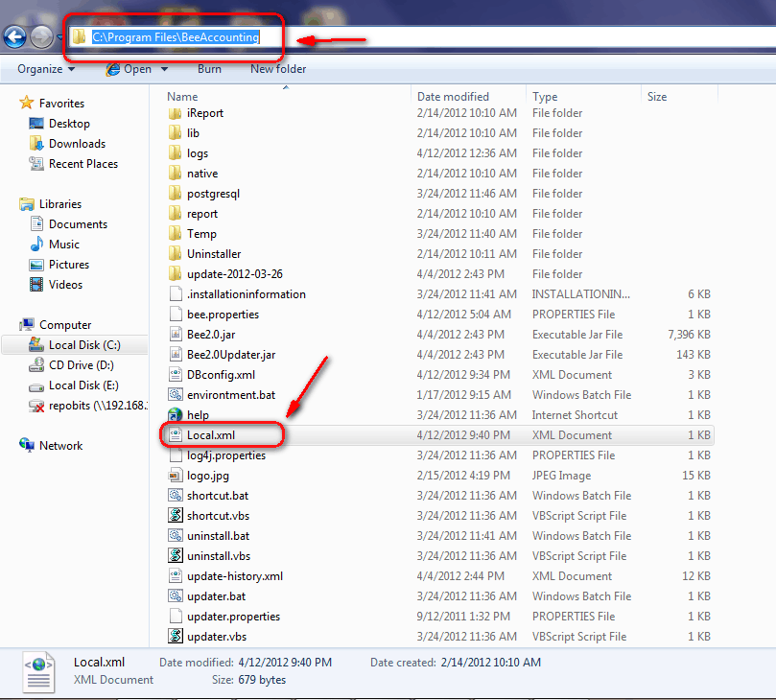Select the lib folder icon
Image resolution: width=776 pixels, height=700 pixels.
175,133
